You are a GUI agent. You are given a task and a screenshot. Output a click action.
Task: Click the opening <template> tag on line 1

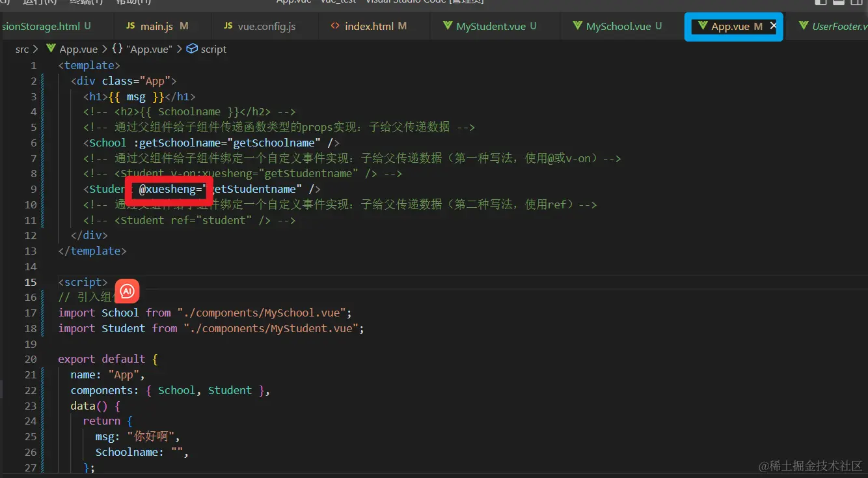89,65
